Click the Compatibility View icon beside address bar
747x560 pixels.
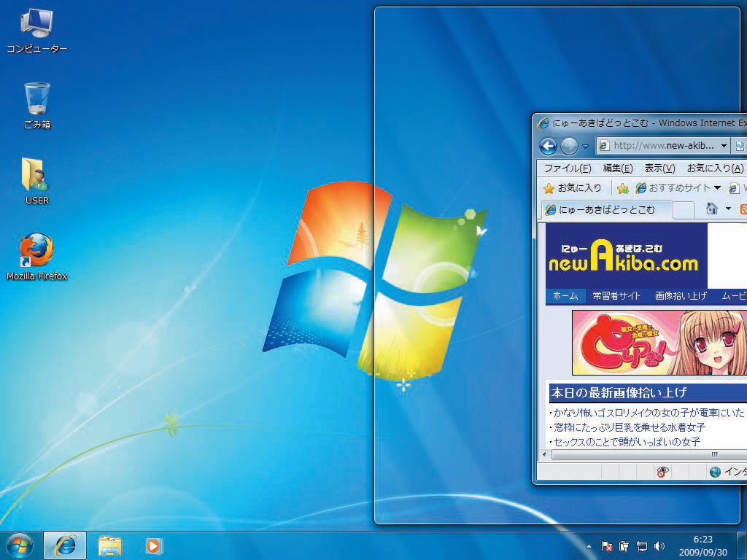740,146
